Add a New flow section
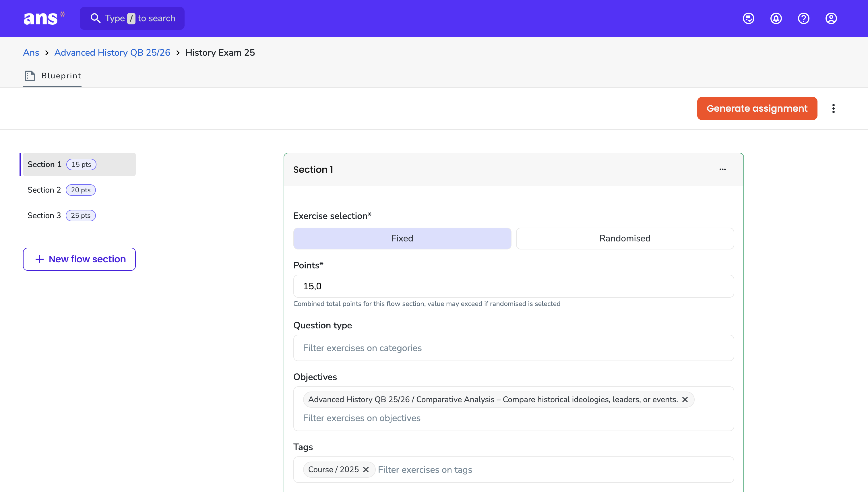 click(x=80, y=259)
